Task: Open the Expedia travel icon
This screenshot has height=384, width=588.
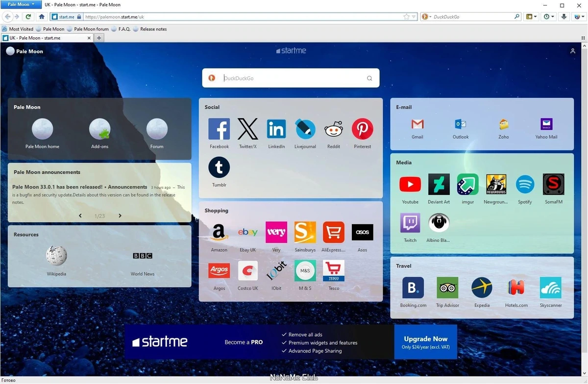Action: (482, 288)
